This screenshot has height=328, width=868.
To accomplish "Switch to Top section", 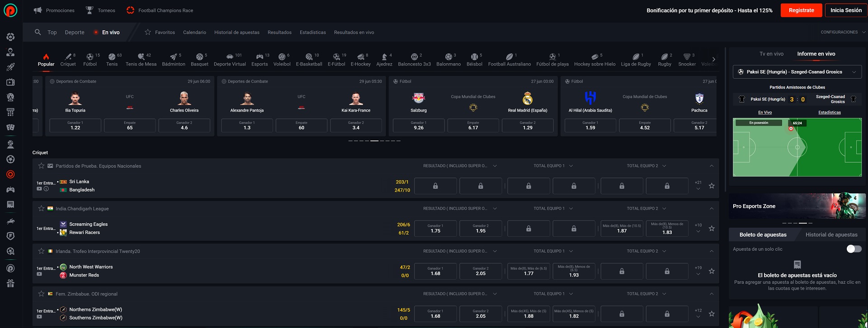I will point(52,32).
